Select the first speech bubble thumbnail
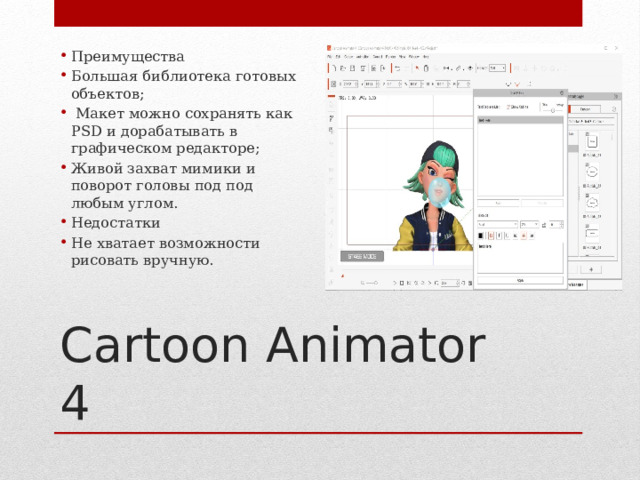This screenshot has height=480, width=640. pyautogui.click(x=592, y=141)
